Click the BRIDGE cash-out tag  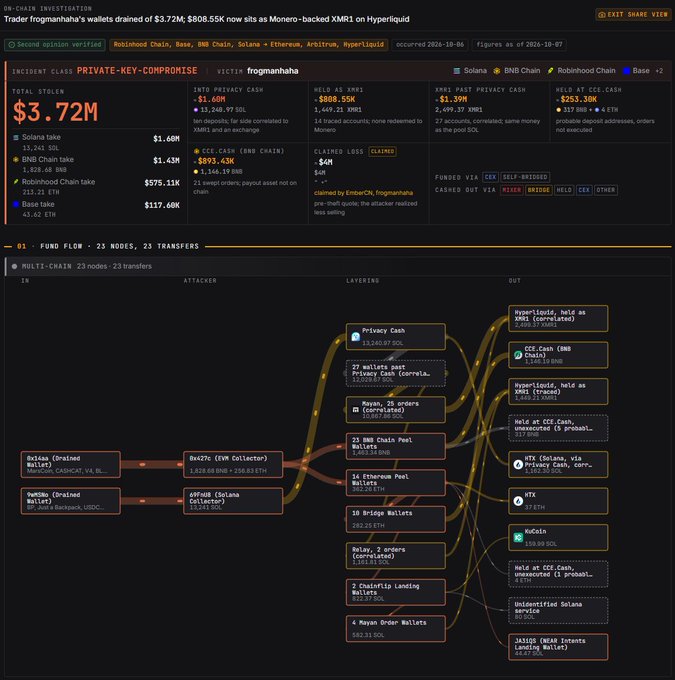pyautogui.click(x=538, y=190)
